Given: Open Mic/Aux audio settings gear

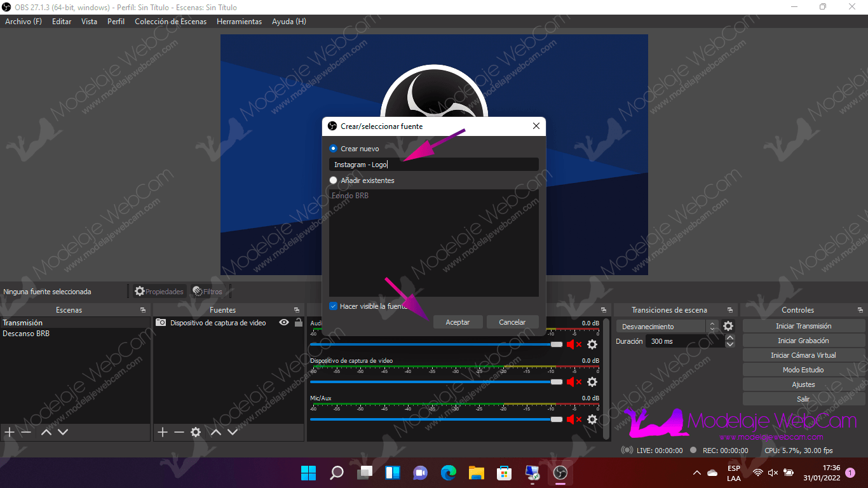Looking at the screenshot, I should (592, 419).
